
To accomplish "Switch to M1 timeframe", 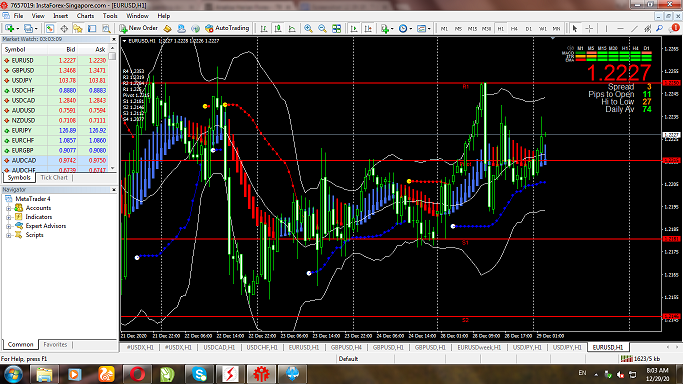I will click(x=444, y=28).
